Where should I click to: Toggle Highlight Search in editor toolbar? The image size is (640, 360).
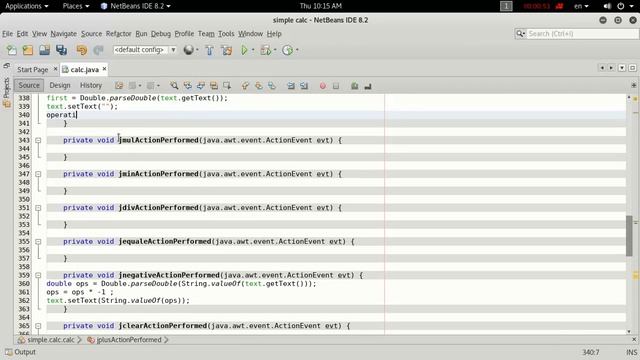tap(213, 86)
